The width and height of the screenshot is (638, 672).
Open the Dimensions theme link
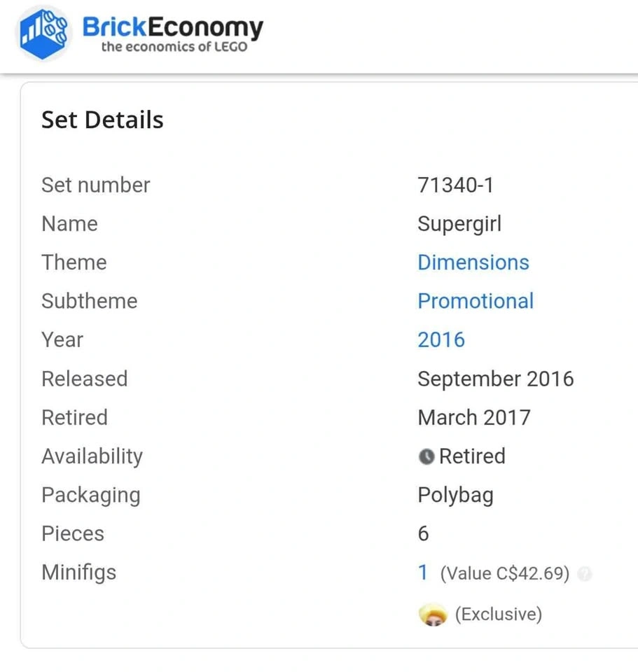(x=473, y=262)
